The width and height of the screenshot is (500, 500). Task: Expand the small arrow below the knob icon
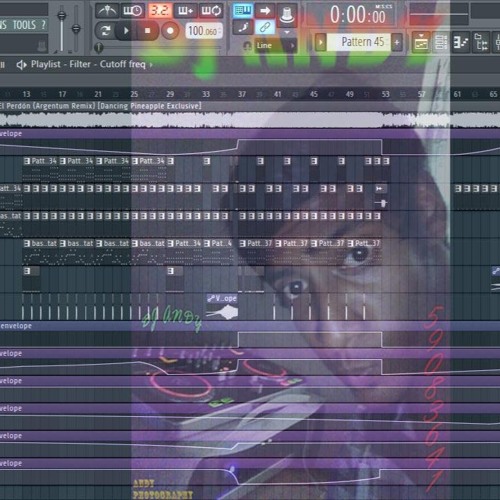287,32
